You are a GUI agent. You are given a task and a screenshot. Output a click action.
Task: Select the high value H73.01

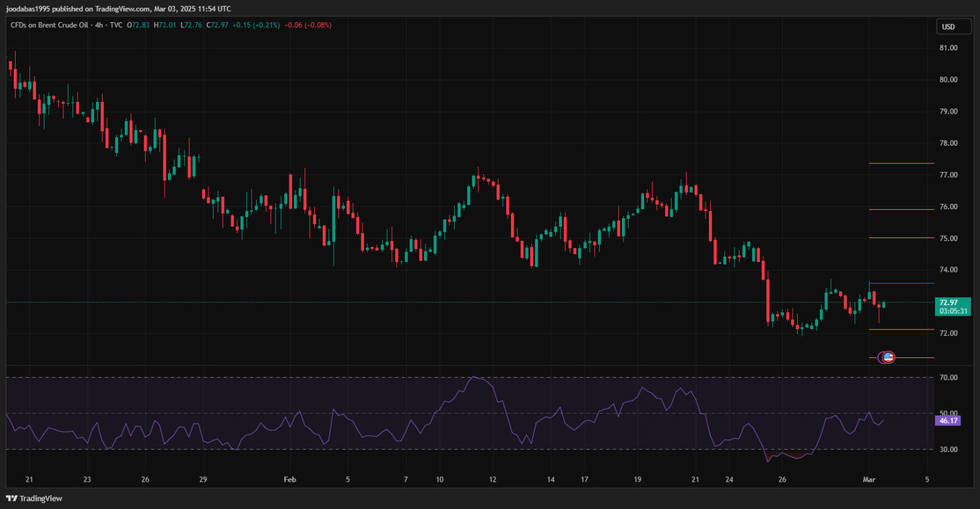point(165,25)
